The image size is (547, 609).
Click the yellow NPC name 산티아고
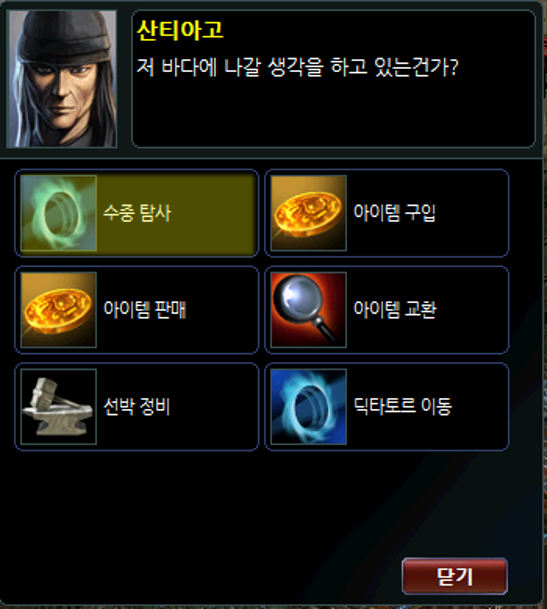point(180,30)
